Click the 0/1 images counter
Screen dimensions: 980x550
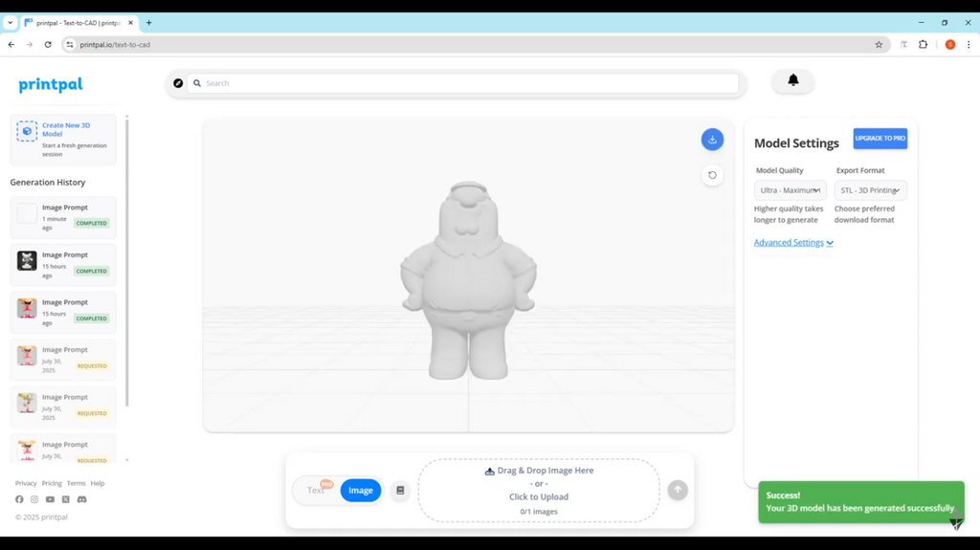pyautogui.click(x=539, y=511)
